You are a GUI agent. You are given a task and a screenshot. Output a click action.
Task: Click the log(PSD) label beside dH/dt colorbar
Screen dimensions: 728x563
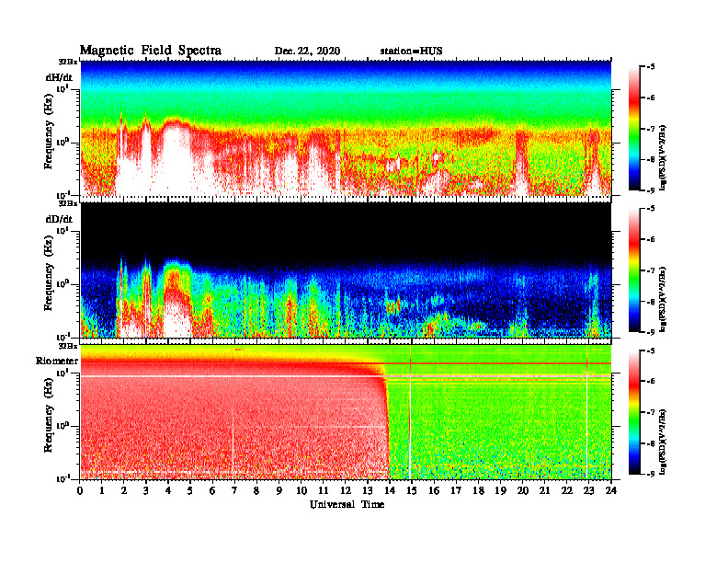pos(663,156)
